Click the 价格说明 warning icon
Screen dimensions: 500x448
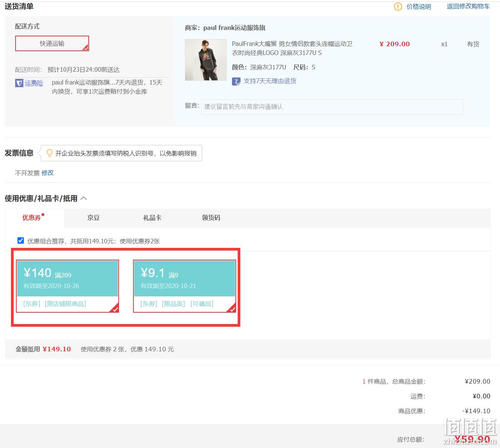398,6
